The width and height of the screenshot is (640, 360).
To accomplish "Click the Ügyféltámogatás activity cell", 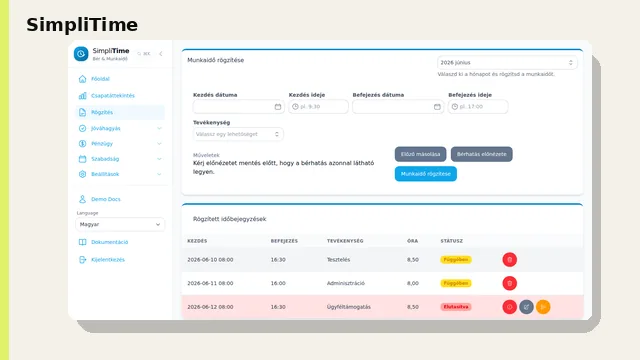I will tap(349, 307).
